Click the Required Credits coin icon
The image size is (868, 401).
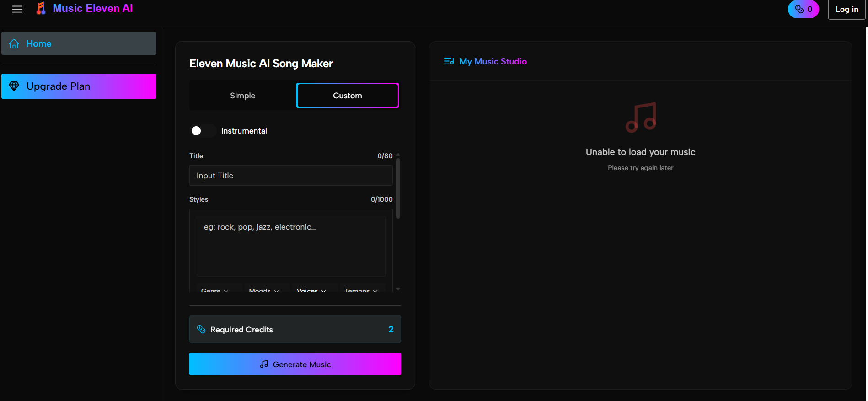point(201,329)
